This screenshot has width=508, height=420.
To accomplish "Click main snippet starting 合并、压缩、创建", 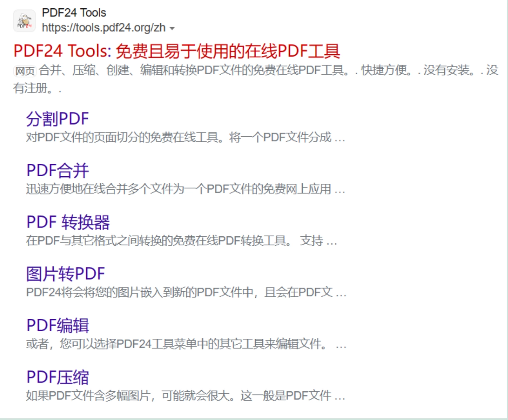I will 256,79.
